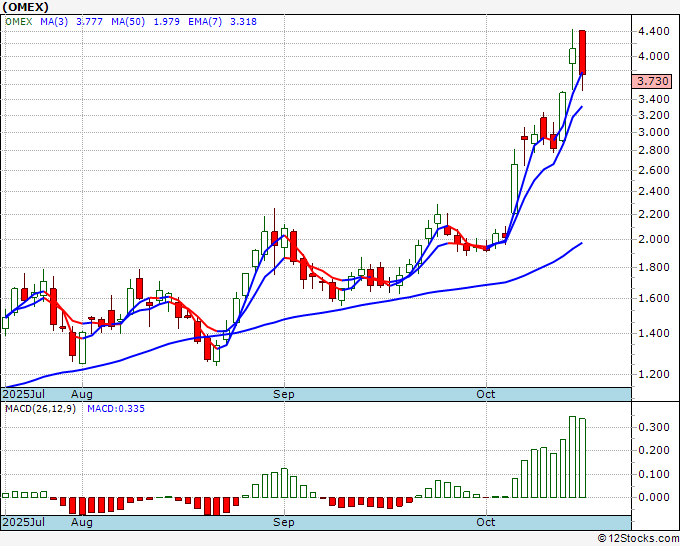The height and width of the screenshot is (546, 680).
Task: Click the 1.600 price axis label
Action: [654, 298]
